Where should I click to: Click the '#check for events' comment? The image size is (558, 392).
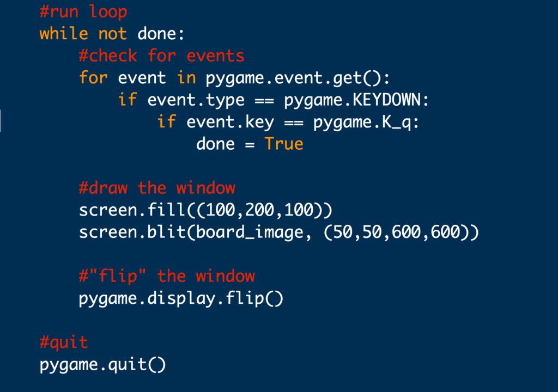coord(161,56)
